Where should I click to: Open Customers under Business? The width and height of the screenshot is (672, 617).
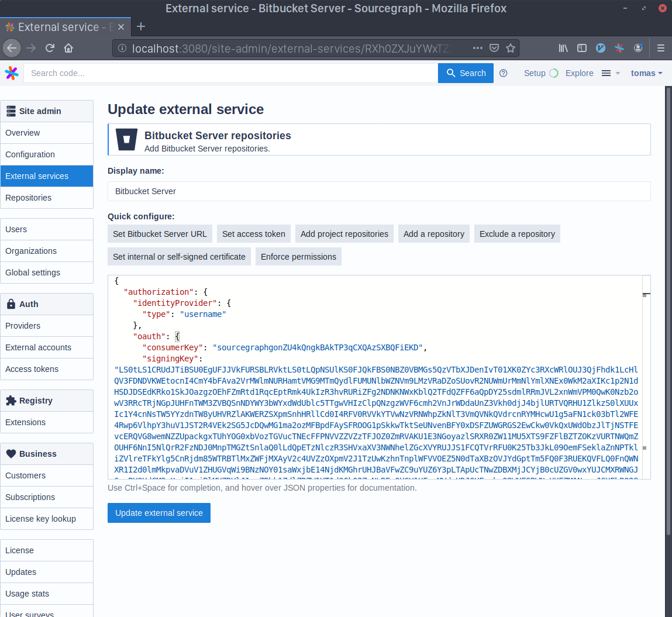pyautogui.click(x=47, y=475)
